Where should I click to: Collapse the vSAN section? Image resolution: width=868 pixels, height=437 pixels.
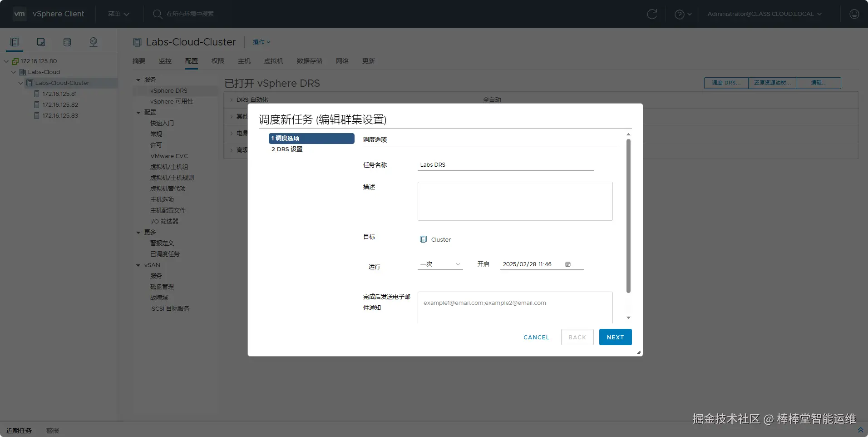click(138, 265)
